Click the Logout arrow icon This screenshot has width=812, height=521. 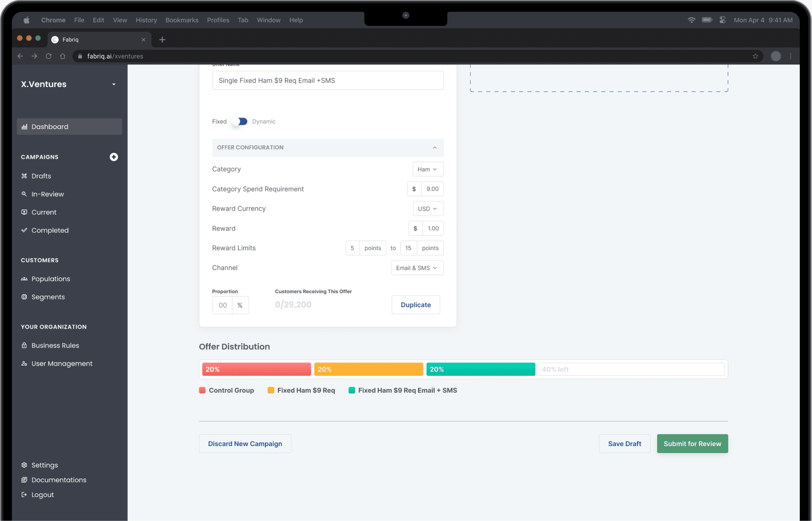pos(24,495)
